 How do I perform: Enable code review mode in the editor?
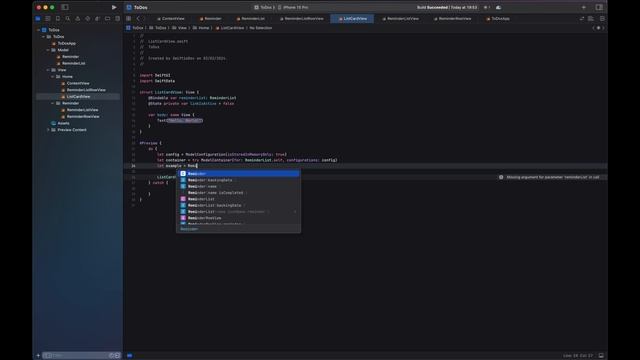pos(582,18)
